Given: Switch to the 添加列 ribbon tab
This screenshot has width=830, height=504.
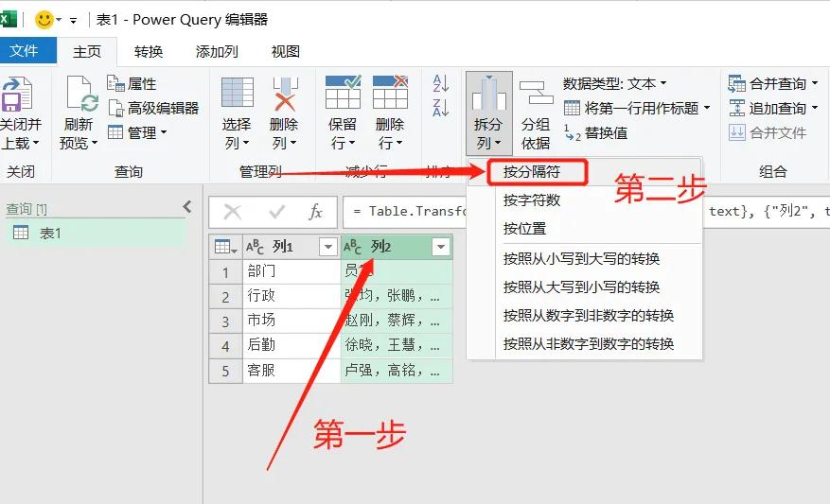Looking at the screenshot, I should coord(217,51).
